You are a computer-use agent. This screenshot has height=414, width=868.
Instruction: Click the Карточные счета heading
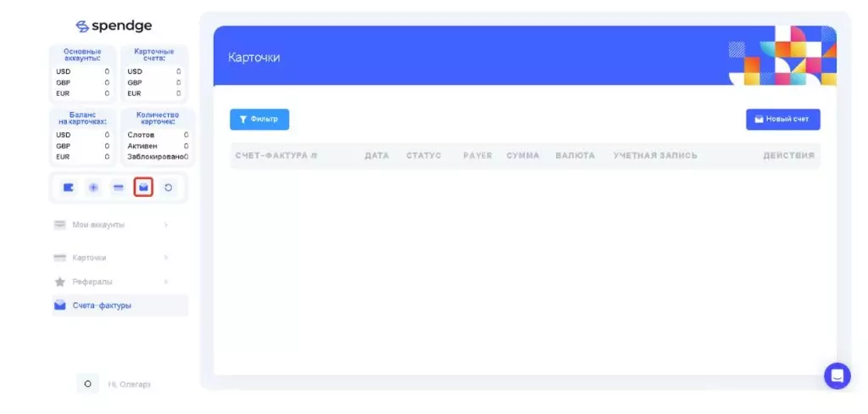(154, 55)
